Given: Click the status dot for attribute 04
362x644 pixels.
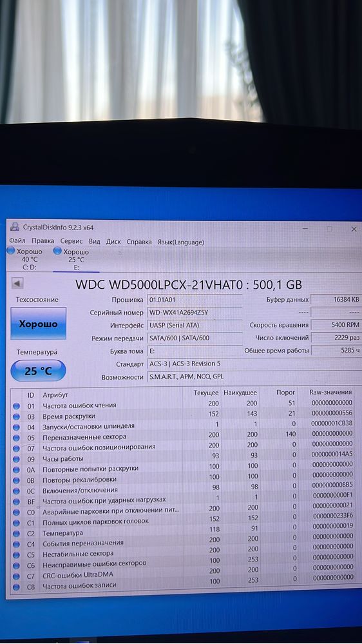Looking at the screenshot, I should [16, 427].
